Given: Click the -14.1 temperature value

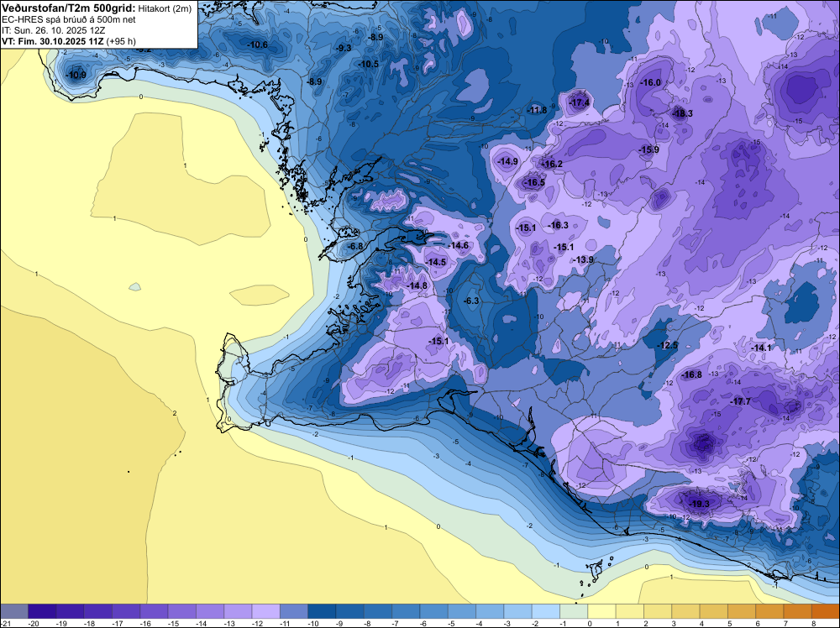Looking at the screenshot, I should [x=760, y=348].
